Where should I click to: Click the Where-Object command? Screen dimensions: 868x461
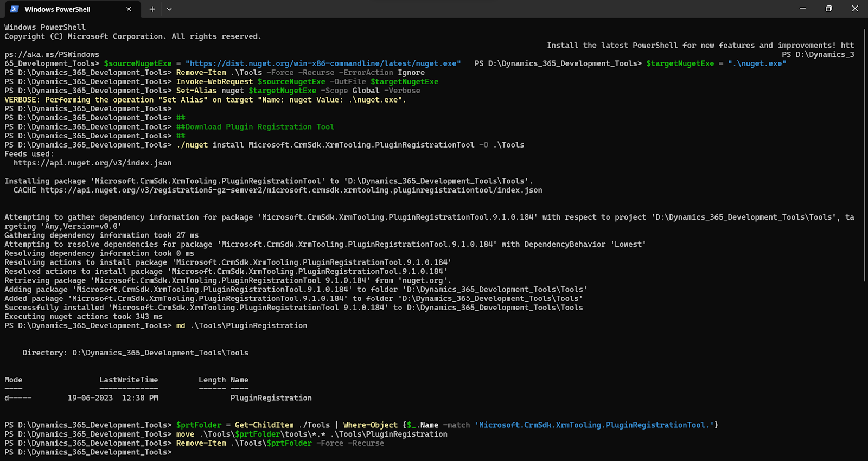(371, 425)
